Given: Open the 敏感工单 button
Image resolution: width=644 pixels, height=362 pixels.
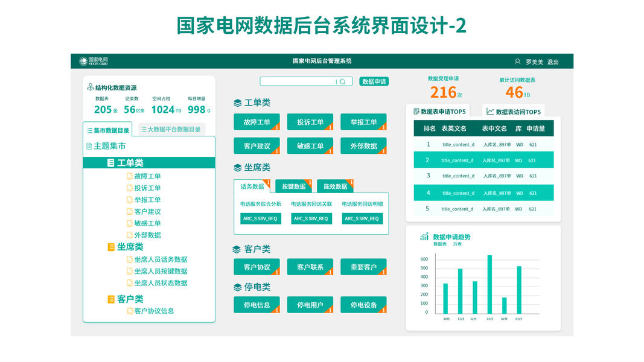Looking at the screenshot, I should pyautogui.click(x=310, y=145).
